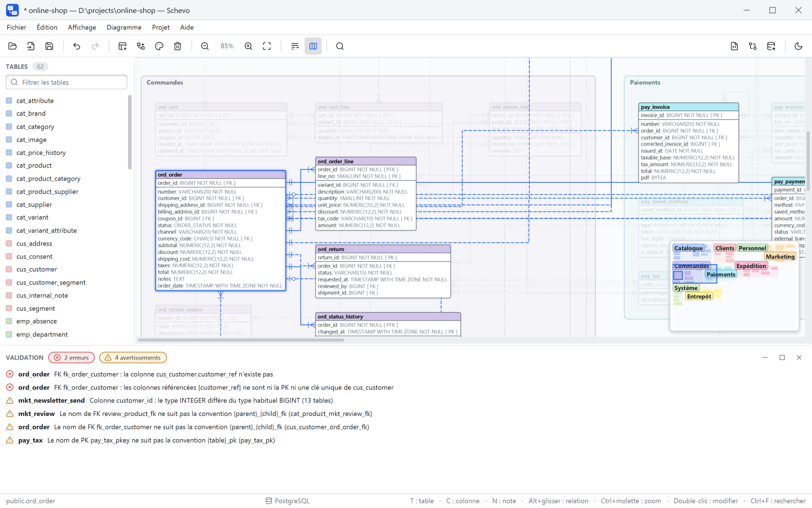Toggle the minimap view button
Viewport: 812px width, 508px height.
[x=313, y=46]
